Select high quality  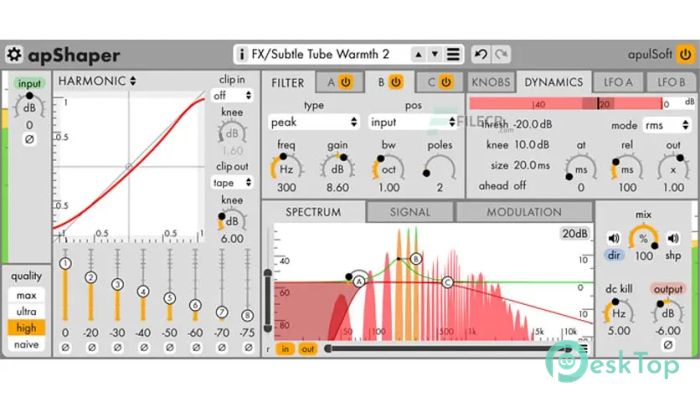point(26,328)
